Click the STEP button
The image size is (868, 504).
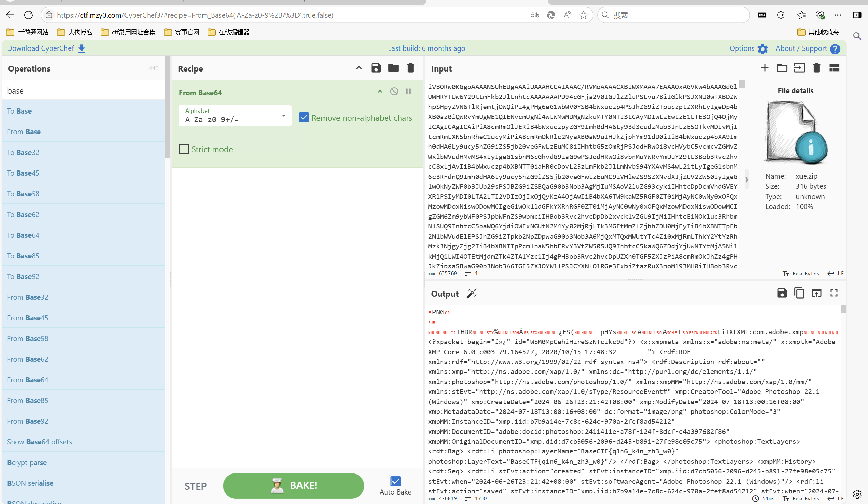point(195,486)
